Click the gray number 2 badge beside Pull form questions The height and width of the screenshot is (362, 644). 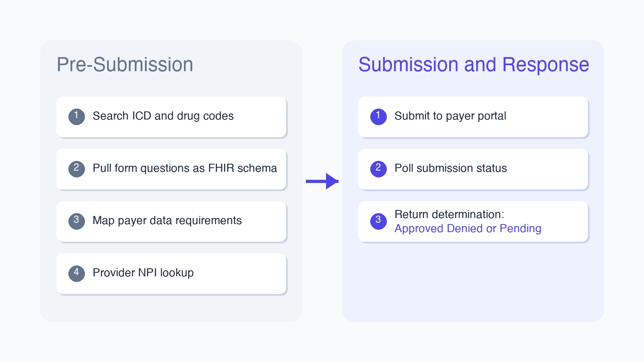coord(76,169)
